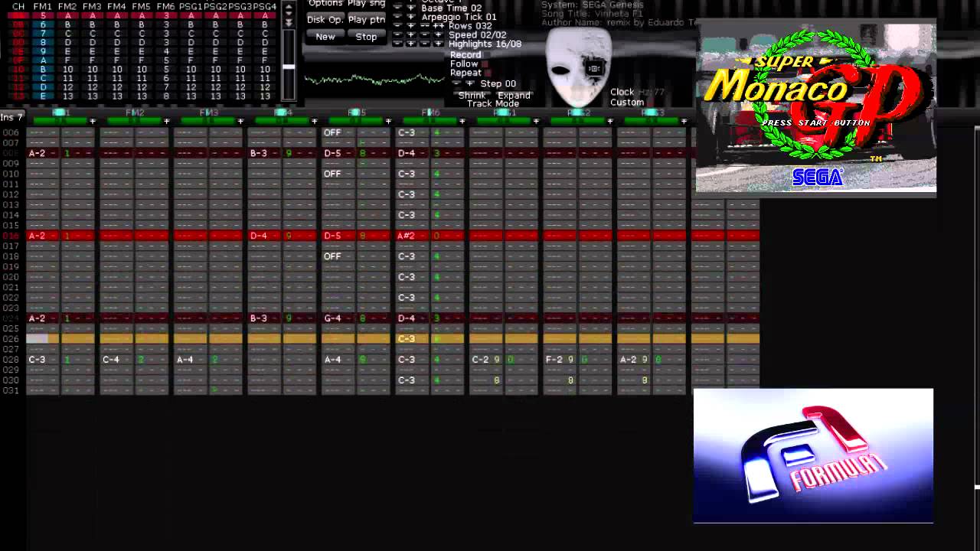Select the PSG1 column header in order list
Image resolution: width=980 pixels, height=551 pixels.
[x=191, y=6]
